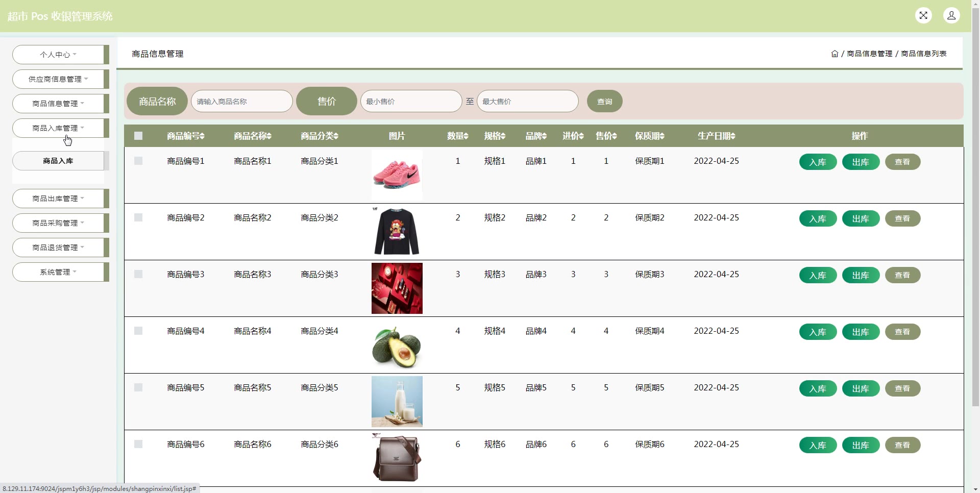980x493 pixels.
Task: Sort by 保质期 column header
Action: 649,136
